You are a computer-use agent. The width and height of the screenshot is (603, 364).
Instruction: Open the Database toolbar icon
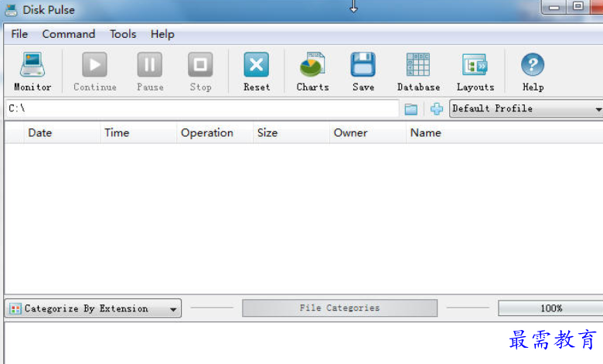tap(418, 65)
